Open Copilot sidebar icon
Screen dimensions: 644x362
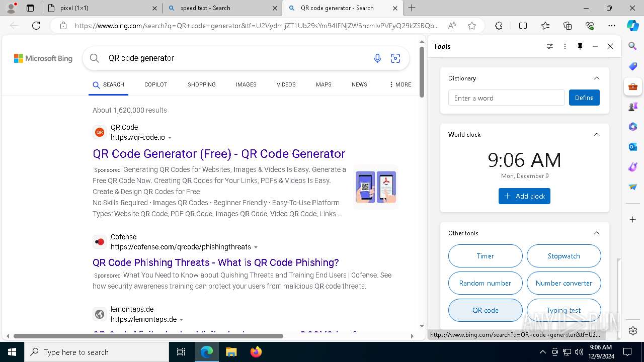(x=632, y=26)
